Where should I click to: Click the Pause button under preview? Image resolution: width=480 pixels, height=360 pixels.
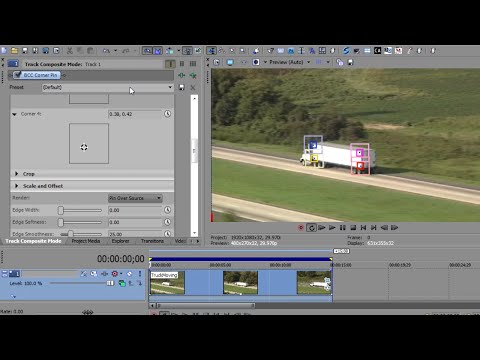tap(343, 228)
